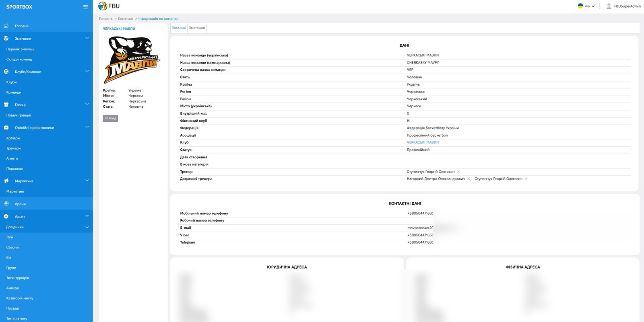
Task: Click the house icon beside Головна
Action: pyautogui.click(x=6, y=26)
